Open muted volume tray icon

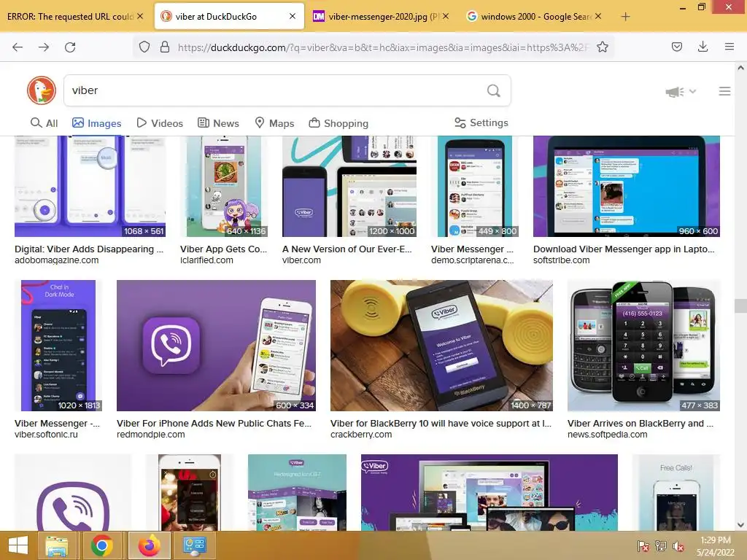pos(678,545)
